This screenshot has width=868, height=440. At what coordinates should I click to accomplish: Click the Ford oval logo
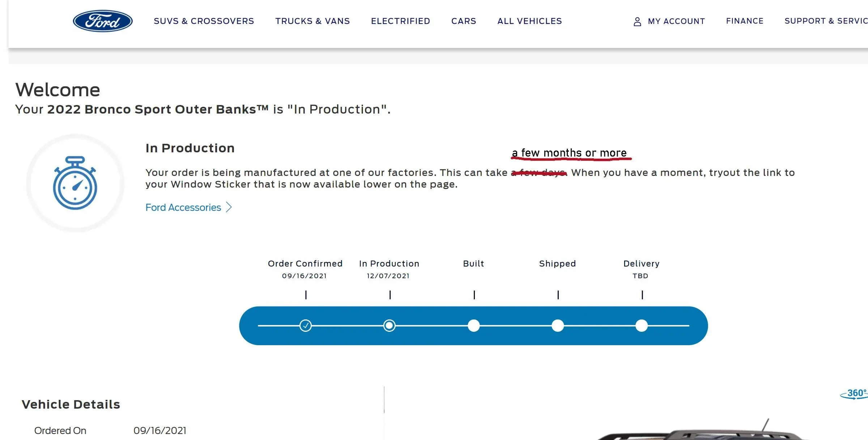[x=103, y=21]
